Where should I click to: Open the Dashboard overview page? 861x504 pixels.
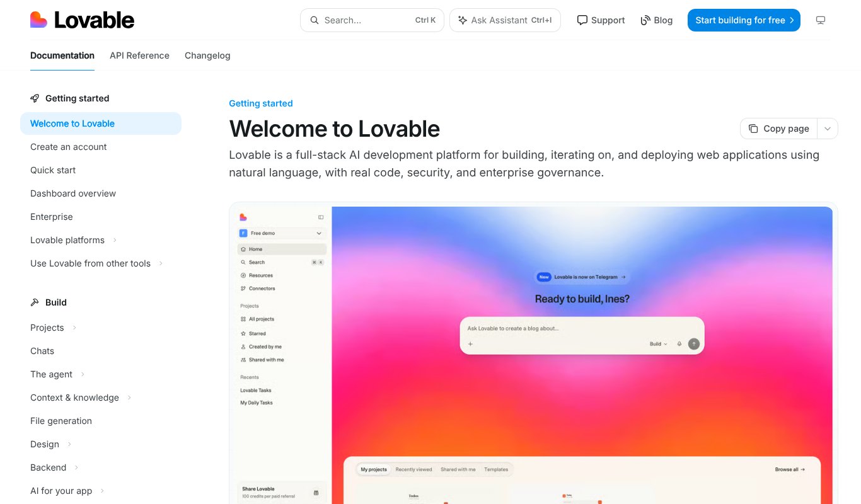pos(73,193)
